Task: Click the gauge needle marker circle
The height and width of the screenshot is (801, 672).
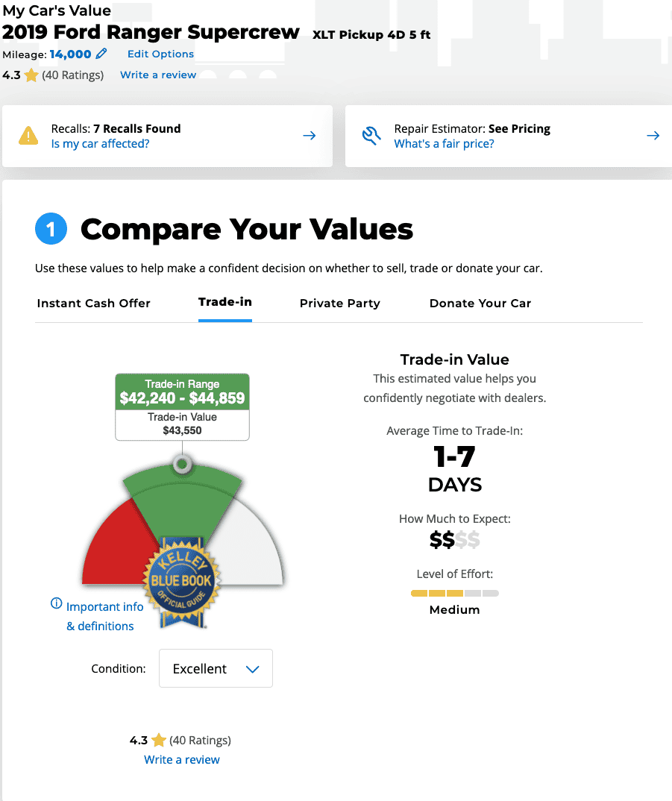Action: coord(183,465)
